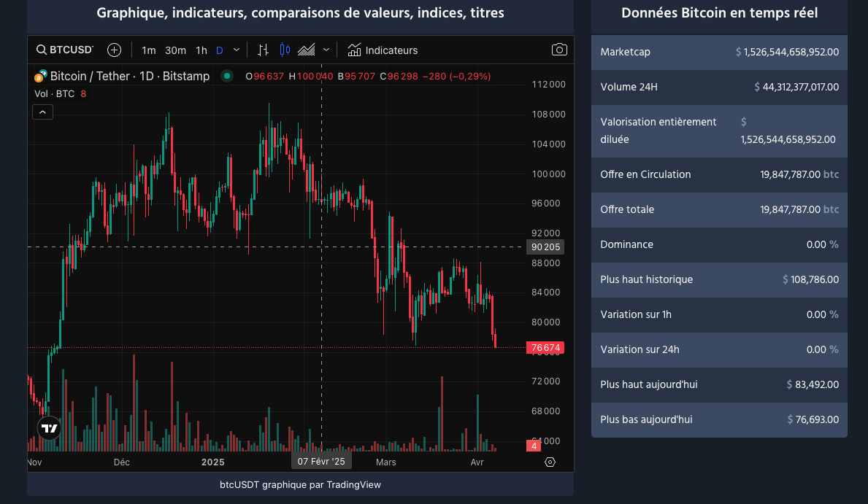Screen dimensions: 868x504
Task: Open the Indicateurs panel
Action: (x=383, y=50)
